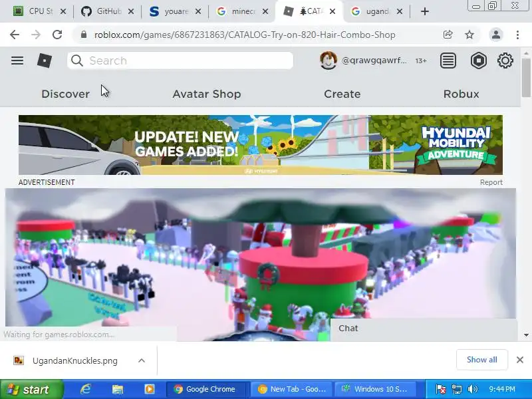Open the Chrome profile account icon
This screenshot has height=399, width=532.
coord(495,35)
